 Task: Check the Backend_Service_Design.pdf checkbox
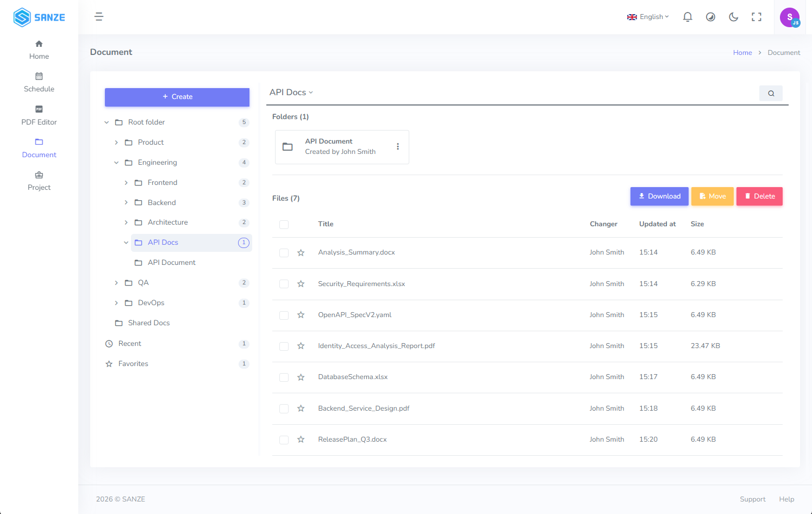pos(284,408)
